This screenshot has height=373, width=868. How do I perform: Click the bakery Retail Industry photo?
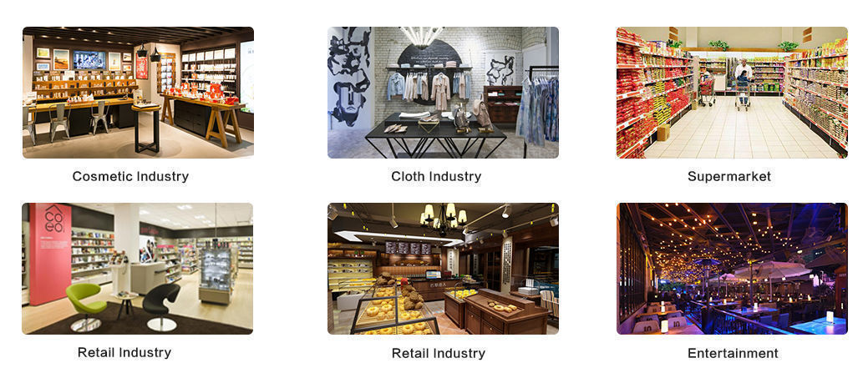click(443, 269)
